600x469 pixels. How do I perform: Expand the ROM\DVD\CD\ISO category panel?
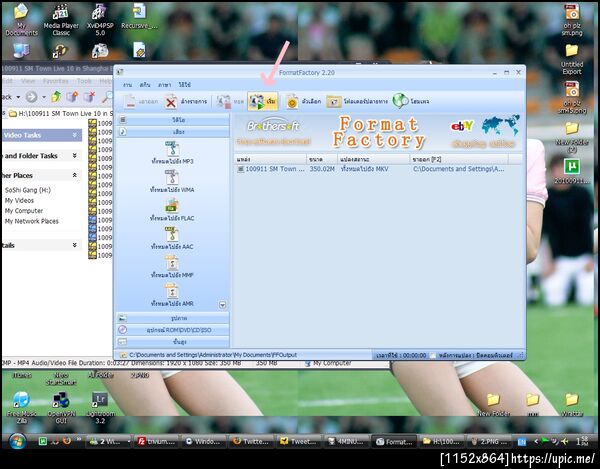point(173,330)
